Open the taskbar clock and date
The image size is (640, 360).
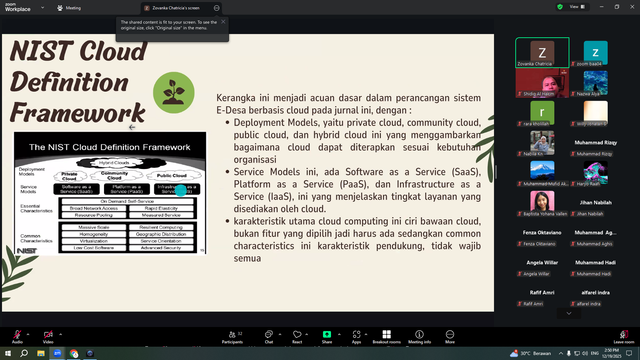[x=611, y=353]
